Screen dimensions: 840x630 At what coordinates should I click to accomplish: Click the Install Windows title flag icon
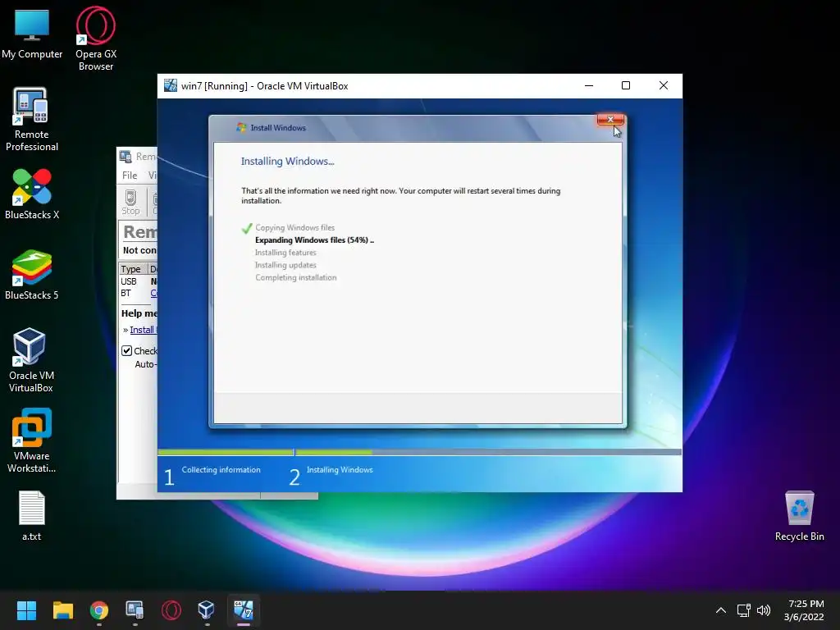click(x=241, y=127)
